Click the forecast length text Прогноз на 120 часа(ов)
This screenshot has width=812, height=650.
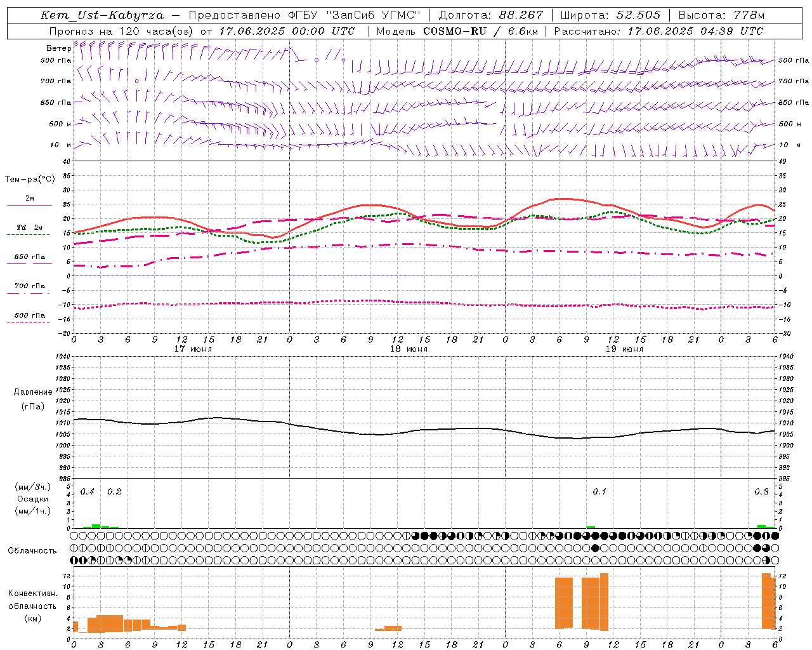point(122,31)
